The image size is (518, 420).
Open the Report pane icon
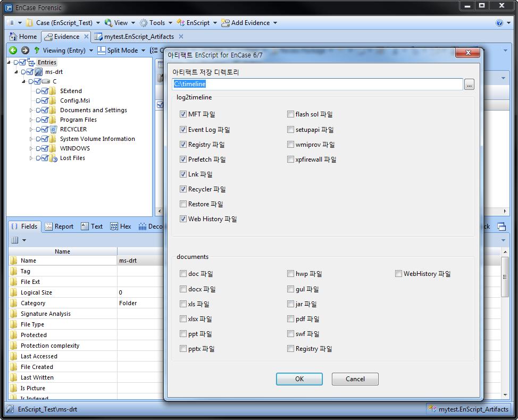pos(49,226)
